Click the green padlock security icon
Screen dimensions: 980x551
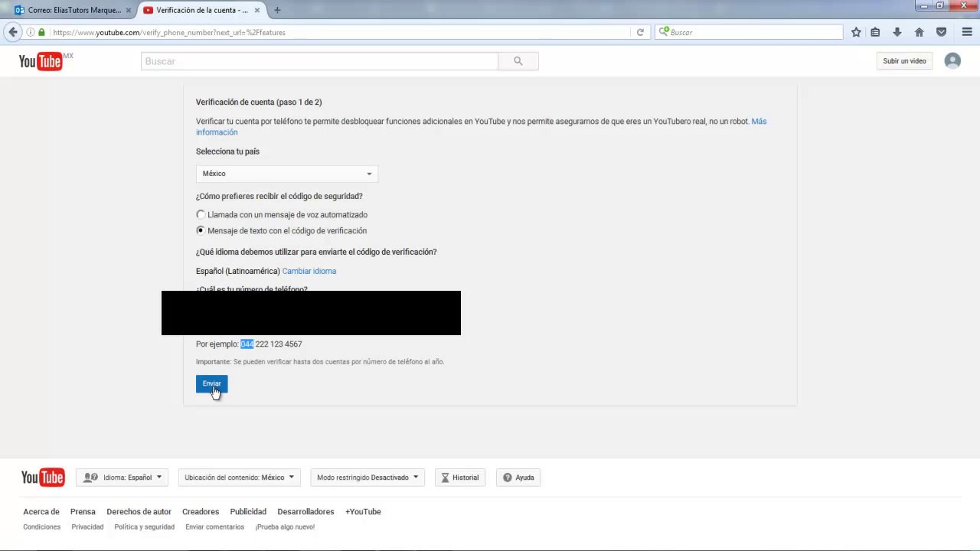click(41, 32)
